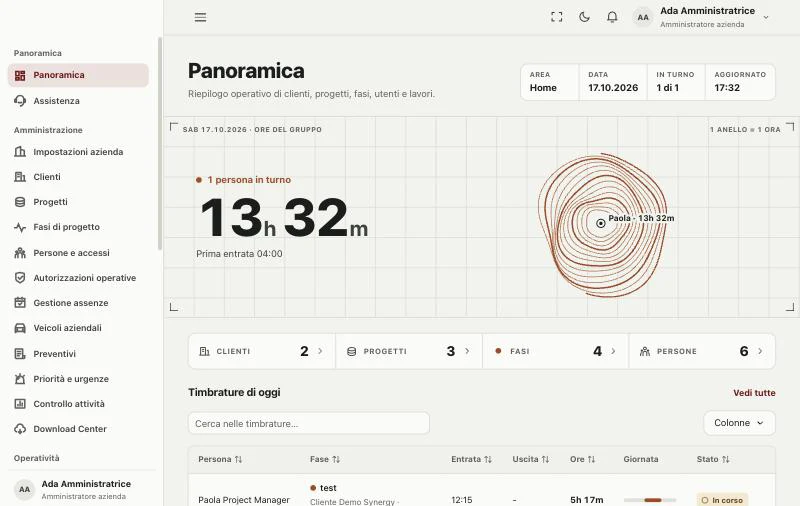Click the Gestione assenze calendar icon
800x506 pixels.
pos(20,302)
